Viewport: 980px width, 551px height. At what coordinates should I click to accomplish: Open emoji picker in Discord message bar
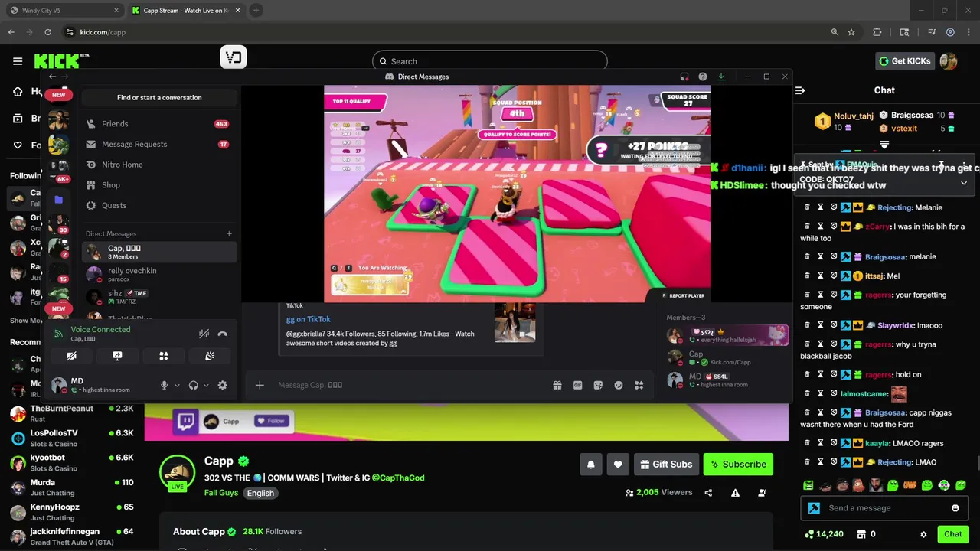pos(619,385)
